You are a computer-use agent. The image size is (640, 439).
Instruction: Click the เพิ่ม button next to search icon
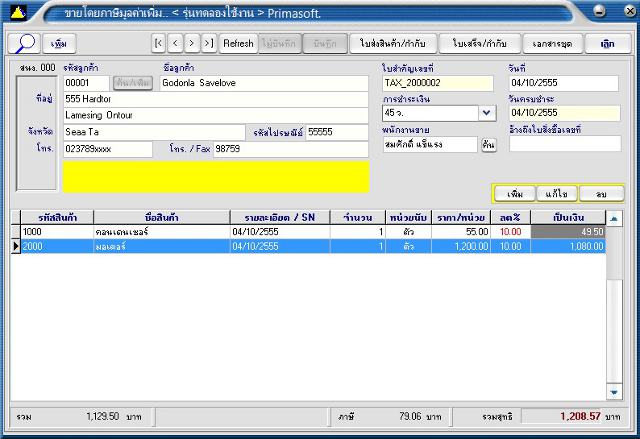point(60,44)
